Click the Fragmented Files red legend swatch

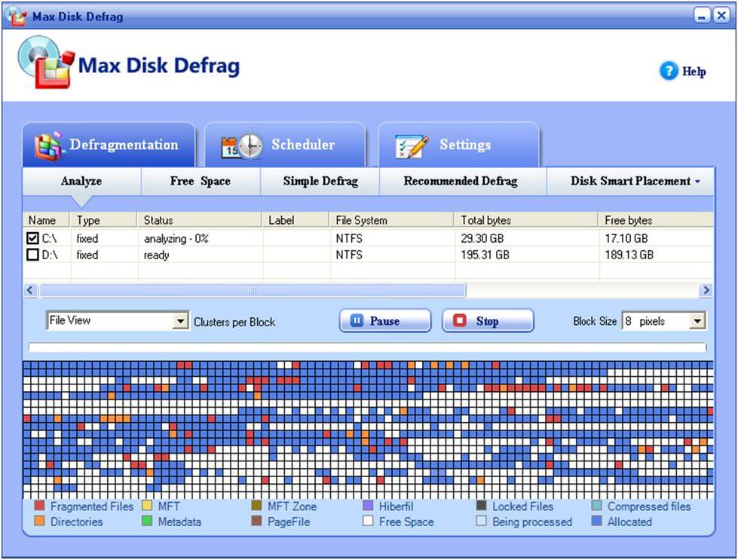[39, 506]
